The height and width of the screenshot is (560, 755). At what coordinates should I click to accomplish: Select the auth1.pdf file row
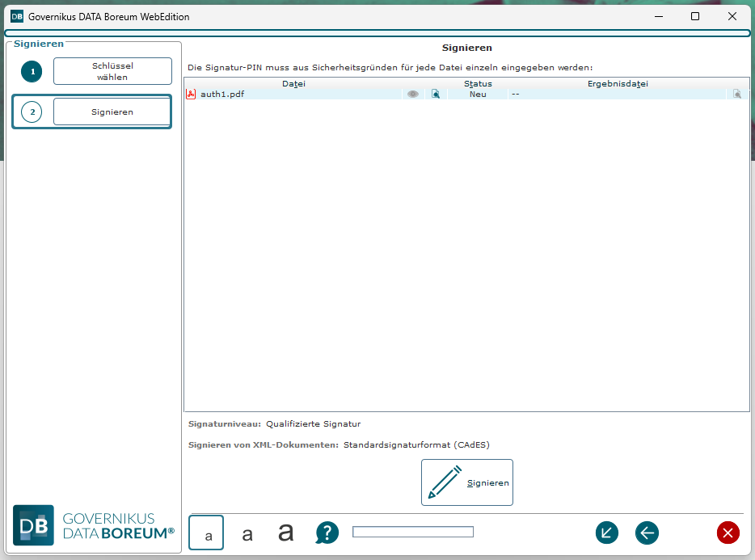click(x=466, y=95)
